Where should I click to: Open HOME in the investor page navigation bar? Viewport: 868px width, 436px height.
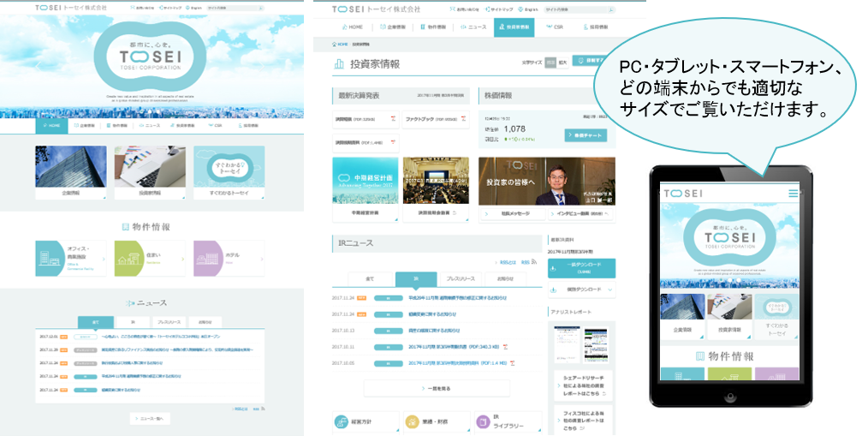tap(352, 27)
